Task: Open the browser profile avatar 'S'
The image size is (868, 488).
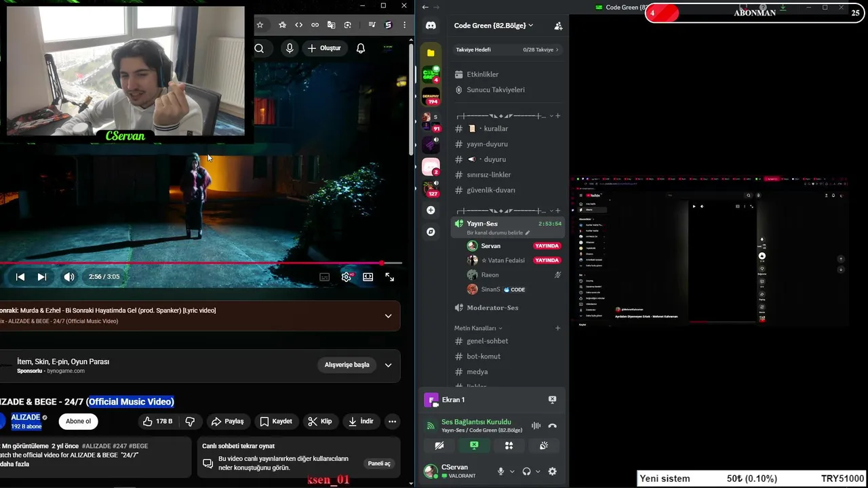Action: click(388, 25)
